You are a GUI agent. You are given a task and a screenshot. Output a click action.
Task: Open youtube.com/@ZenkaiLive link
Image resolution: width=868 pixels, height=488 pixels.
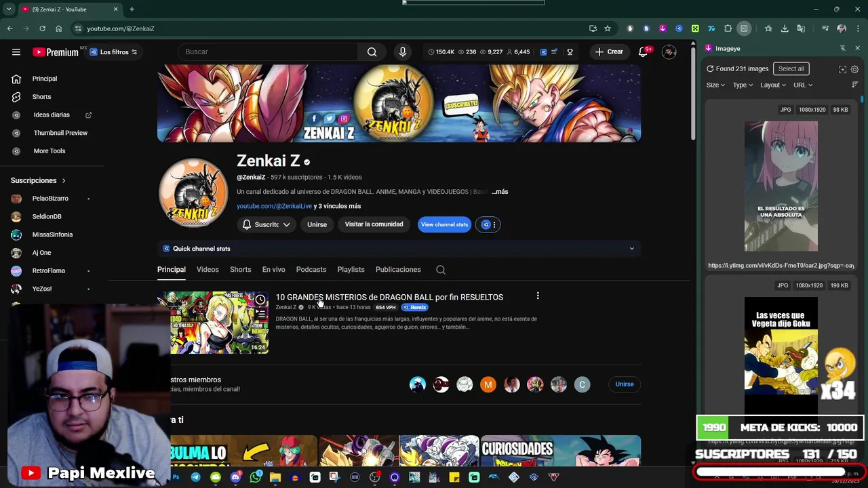point(274,206)
